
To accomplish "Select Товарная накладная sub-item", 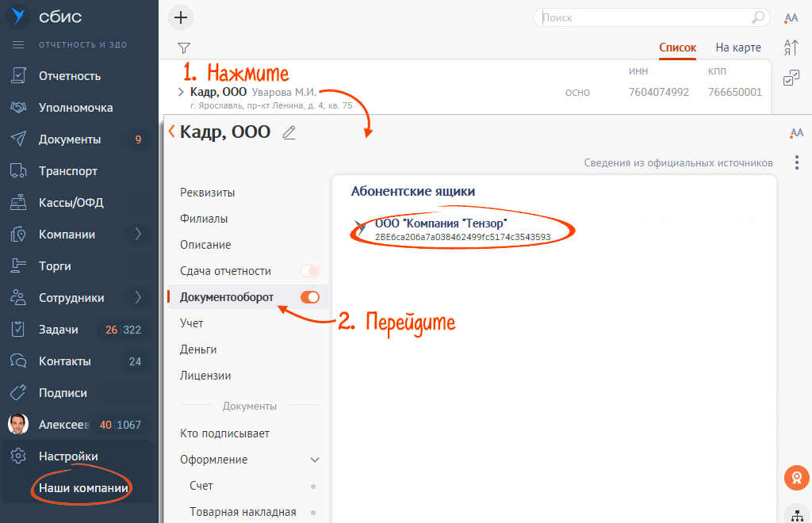I will click(243, 512).
